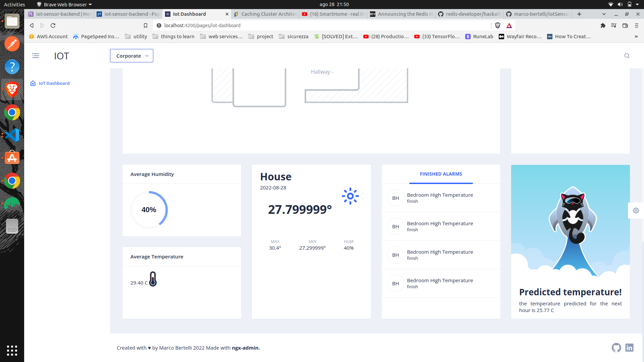Launch Visual Studio Code from dock
This screenshot has width=644, height=362.
pyautogui.click(x=12, y=135)
